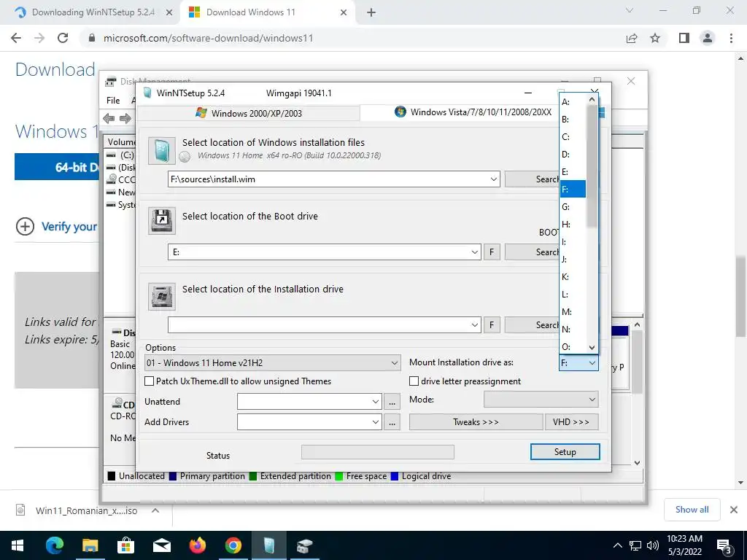Select M: in the mount drive list
747x560 pixels.
[573, 312]
